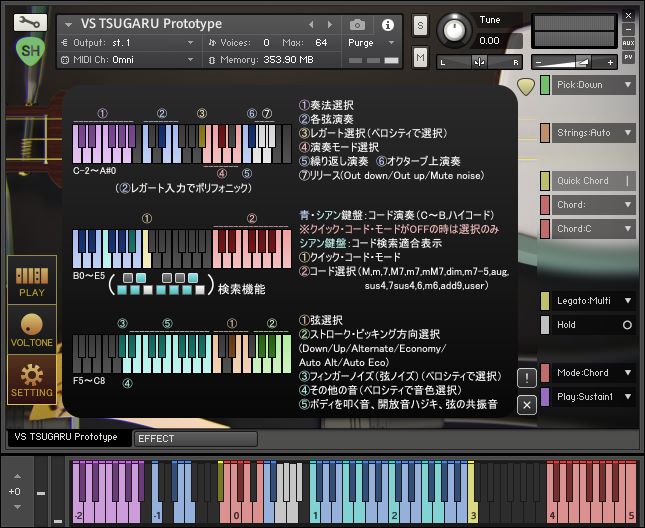Solo the instrument with S button

coord(420,25)
